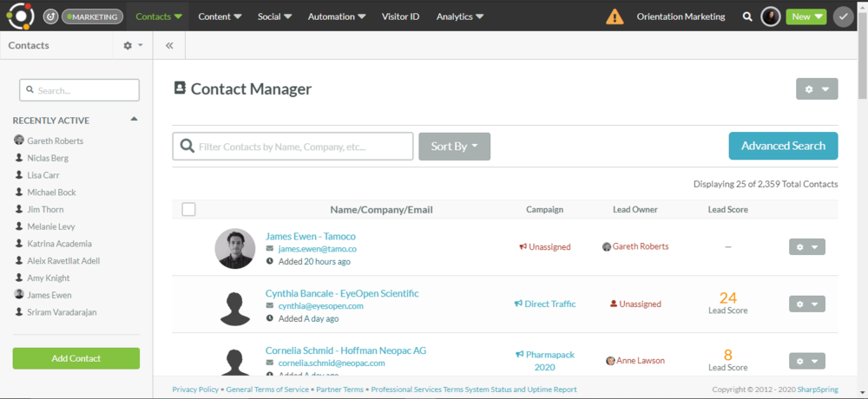The image size is (868, 399).
Task: Open Partner Terms footer link
Action: pyautogui.click(x=339, y=389)
